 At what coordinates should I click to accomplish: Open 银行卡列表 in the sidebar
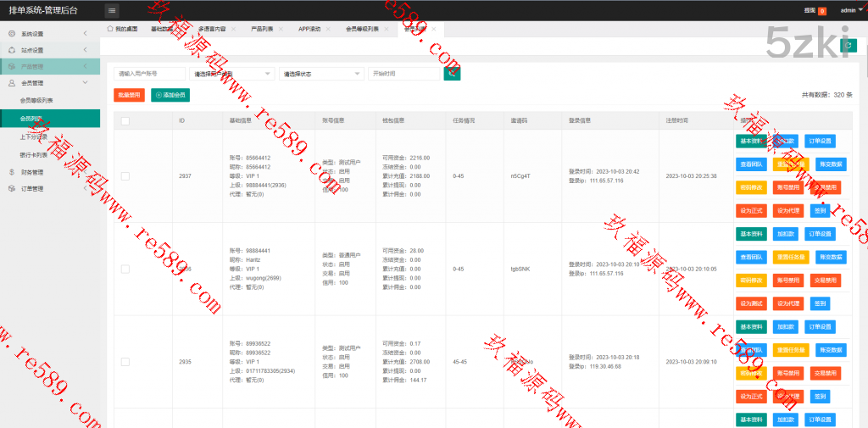pyautogui.click(x=34, y=154)
